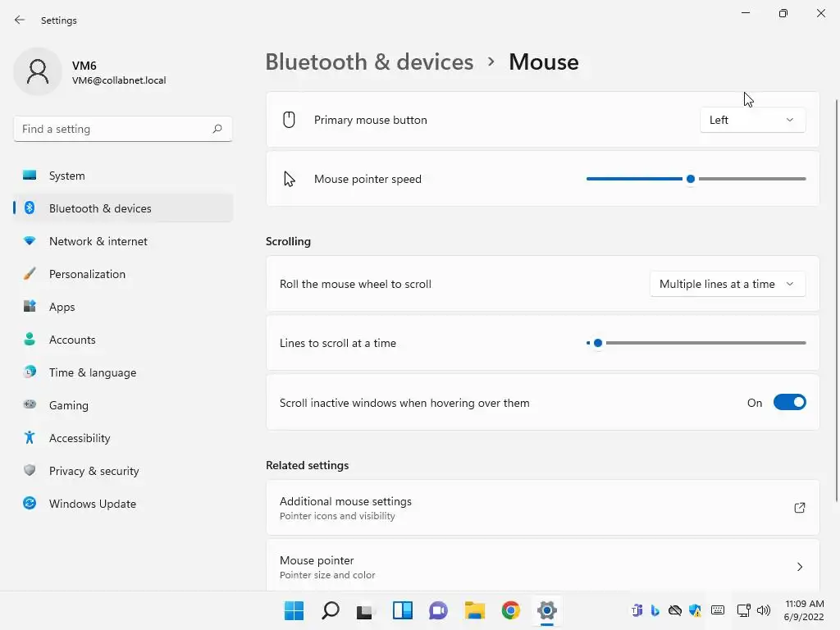Click Bluetooth & devices breadcrumb heading
This screenshot has width=840, height=630.
pyautogui.click(x=369, y=62)
